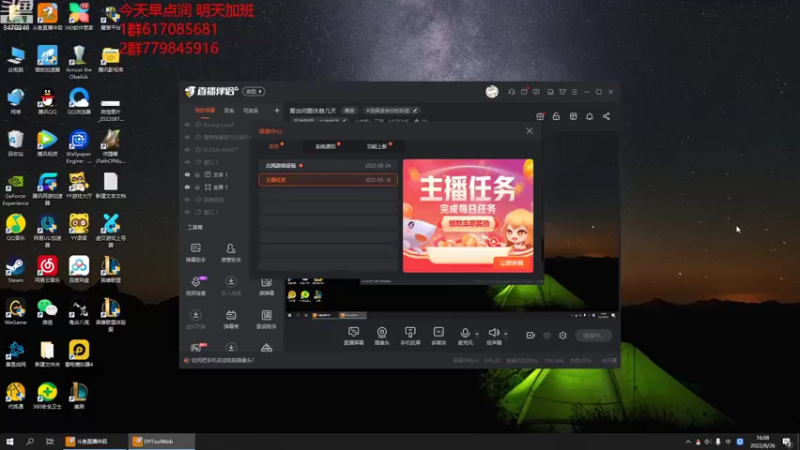Open action center on taskbar
The width and height of the screenshot is (800, 450).
787,442
